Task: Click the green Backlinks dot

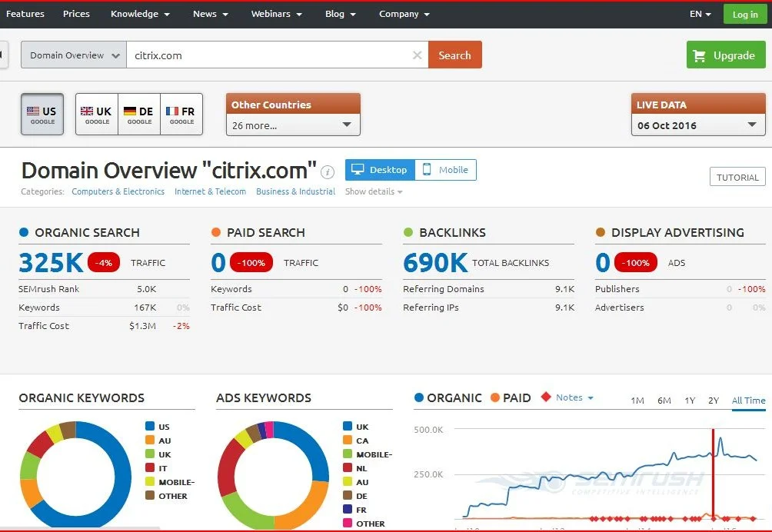Action: point(408,232)
